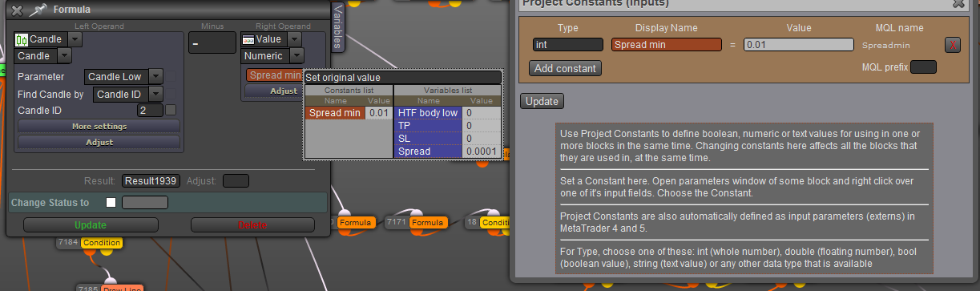Select the Formula block left of 7171
Screen dimensions: 980x291
point(357,222)
